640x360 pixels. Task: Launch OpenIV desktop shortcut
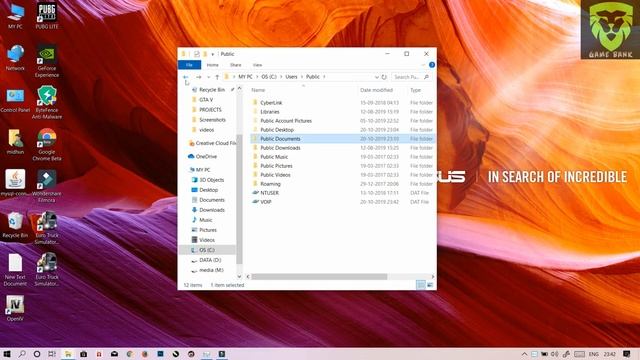(15, 308)
